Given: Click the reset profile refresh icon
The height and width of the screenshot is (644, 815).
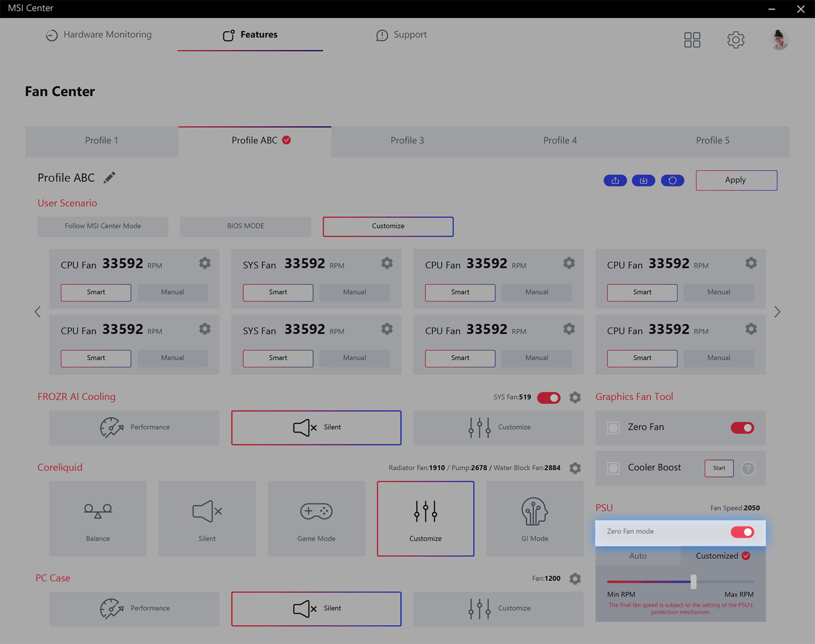Looking at the screenshot, I should tap(672, 180).
